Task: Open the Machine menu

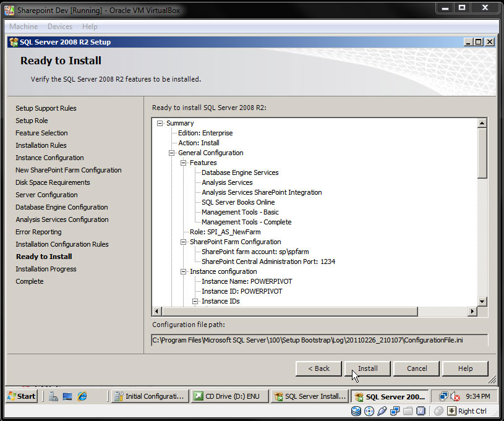Action: click(23, 27)
